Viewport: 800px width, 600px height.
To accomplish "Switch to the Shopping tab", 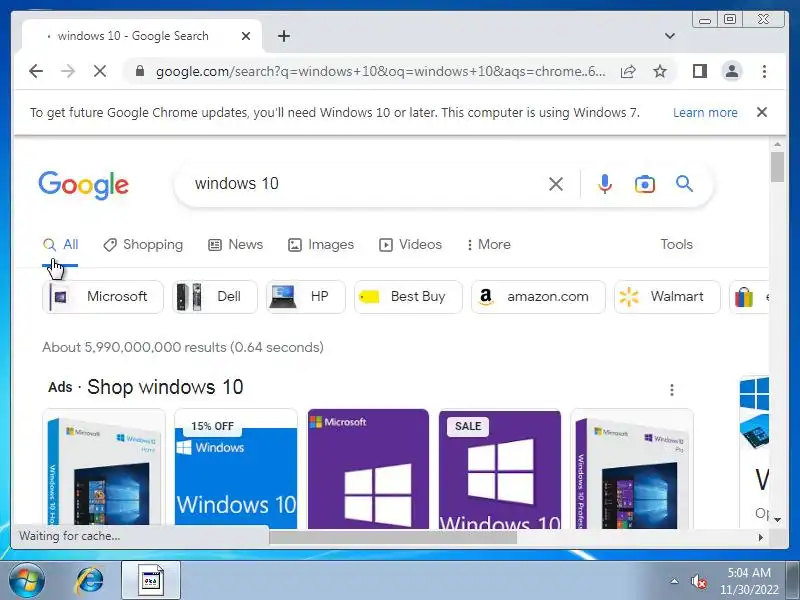I will 143,244.
